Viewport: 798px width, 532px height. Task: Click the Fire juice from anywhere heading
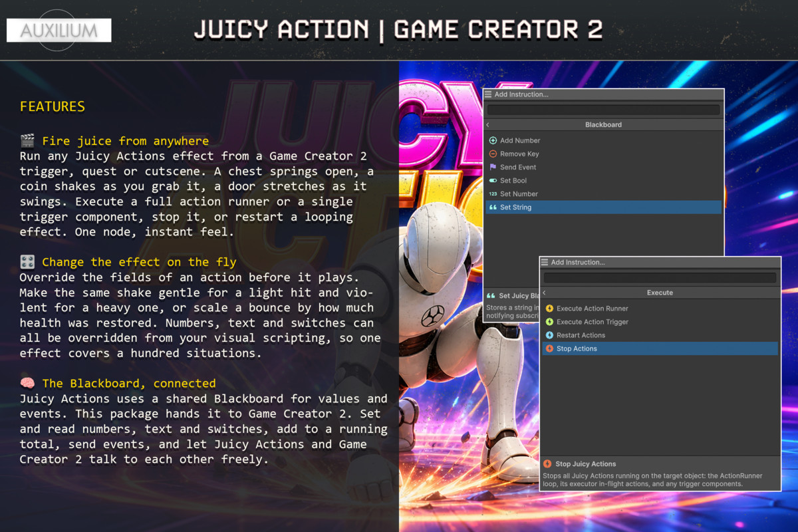[x=125, y=141]
